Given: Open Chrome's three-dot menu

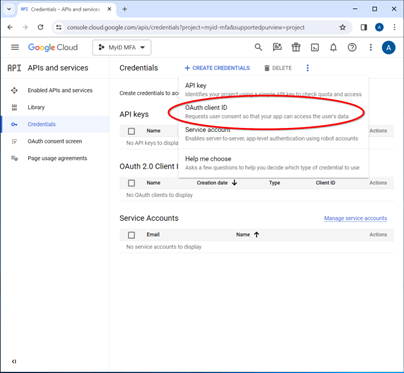Looking at the screenshot, I should pyautogui.click(x=395, y=27).
